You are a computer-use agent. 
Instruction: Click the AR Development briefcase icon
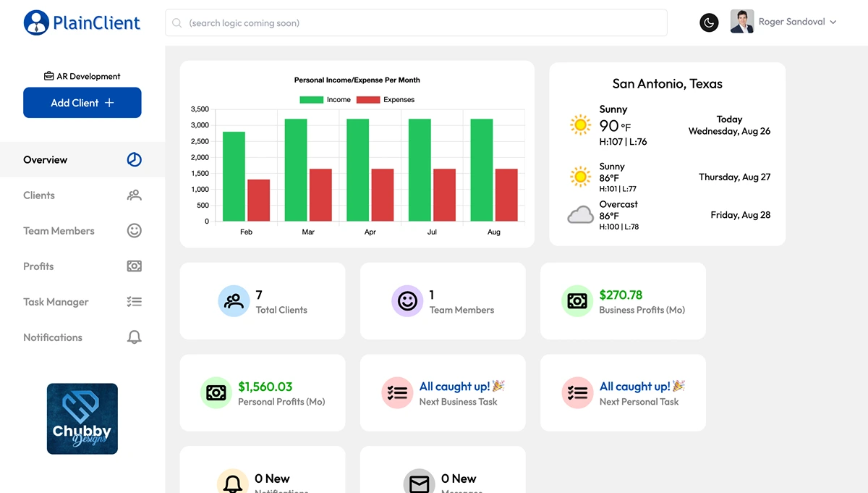point(48,76)
